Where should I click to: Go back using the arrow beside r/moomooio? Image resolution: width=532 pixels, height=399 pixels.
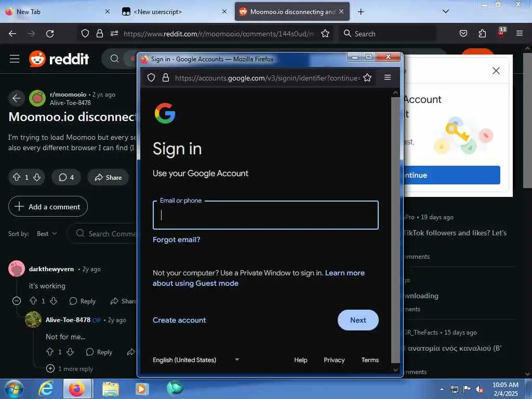click(16, 98)
